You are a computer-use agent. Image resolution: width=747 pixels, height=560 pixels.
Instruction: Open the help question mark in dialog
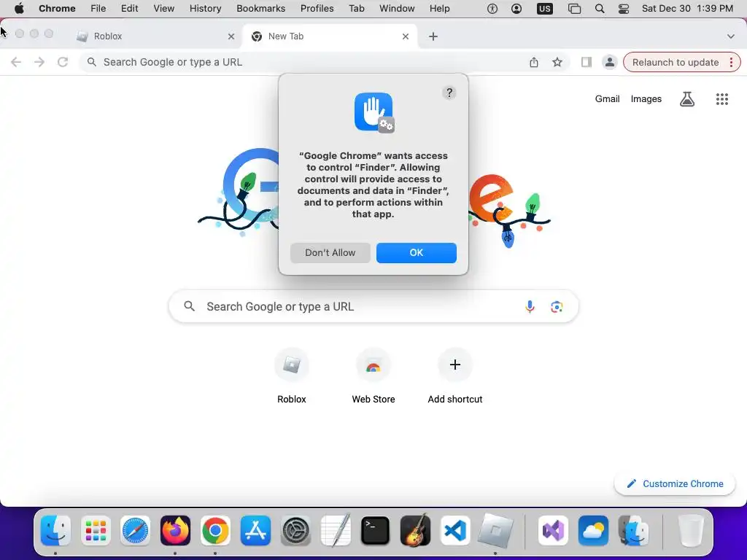pyautogui.click(x=449, y=93)
